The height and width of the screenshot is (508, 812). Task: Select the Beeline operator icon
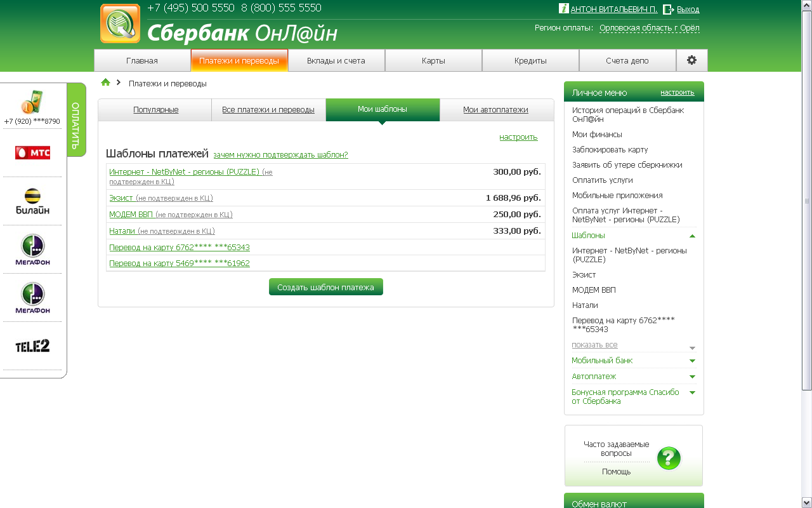32,201
